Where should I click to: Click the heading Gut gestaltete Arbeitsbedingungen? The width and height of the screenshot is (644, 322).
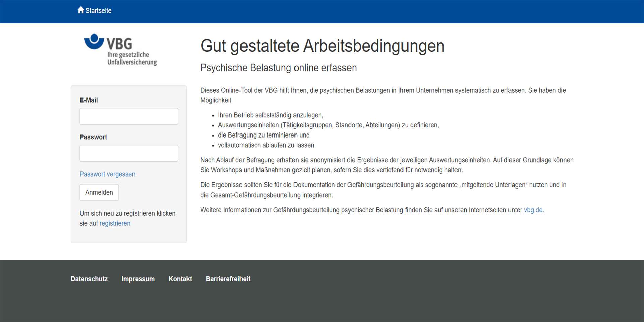[322, 46]
